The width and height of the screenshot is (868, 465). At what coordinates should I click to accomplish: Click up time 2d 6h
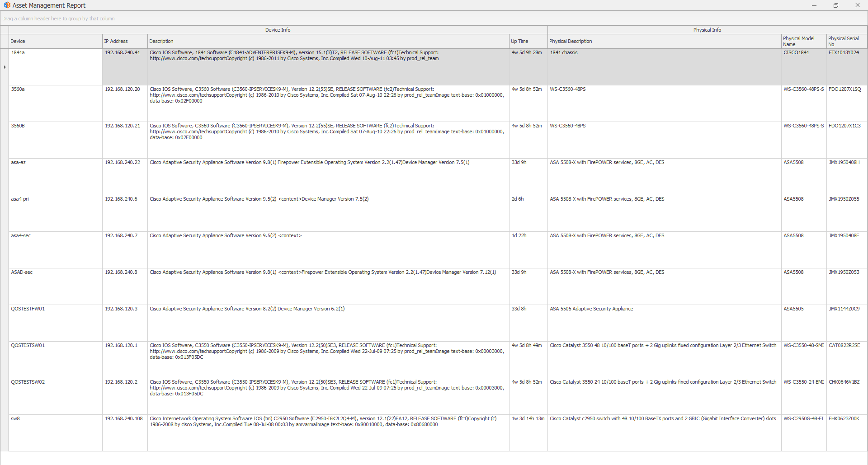pyautogui.click(x=528, y=213)
